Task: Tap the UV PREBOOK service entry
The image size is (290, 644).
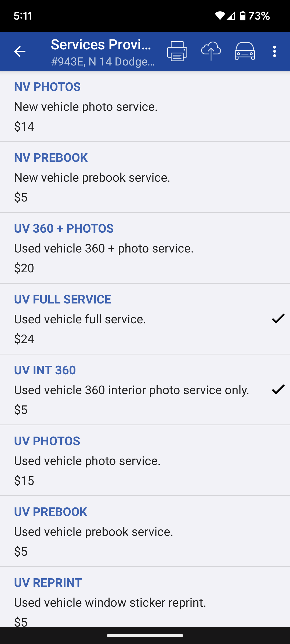Action: pos(145,531)
